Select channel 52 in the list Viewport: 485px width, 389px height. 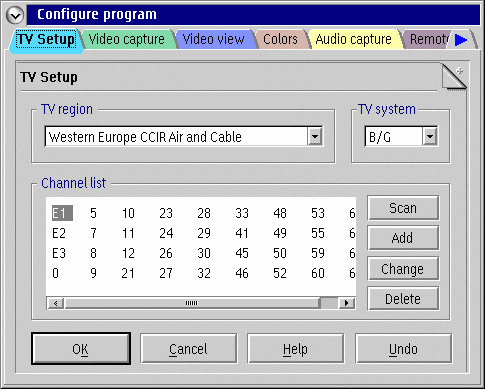[280, 273]
